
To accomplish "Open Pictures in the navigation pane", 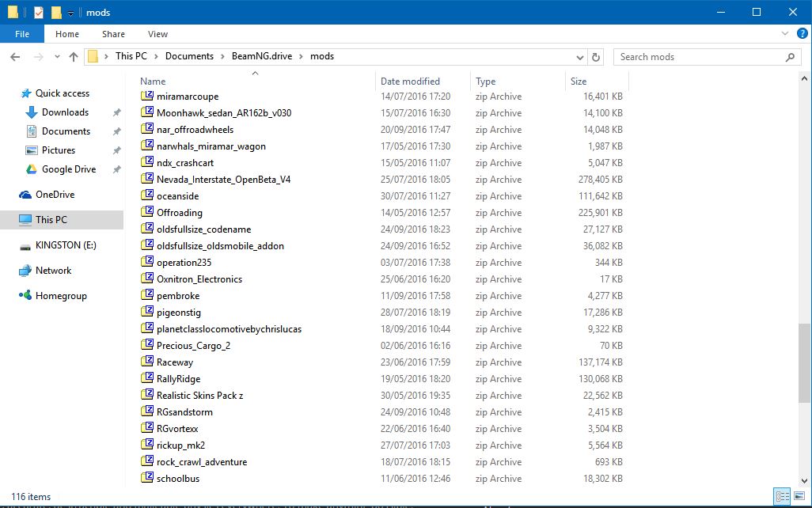I will click(58, 150).
